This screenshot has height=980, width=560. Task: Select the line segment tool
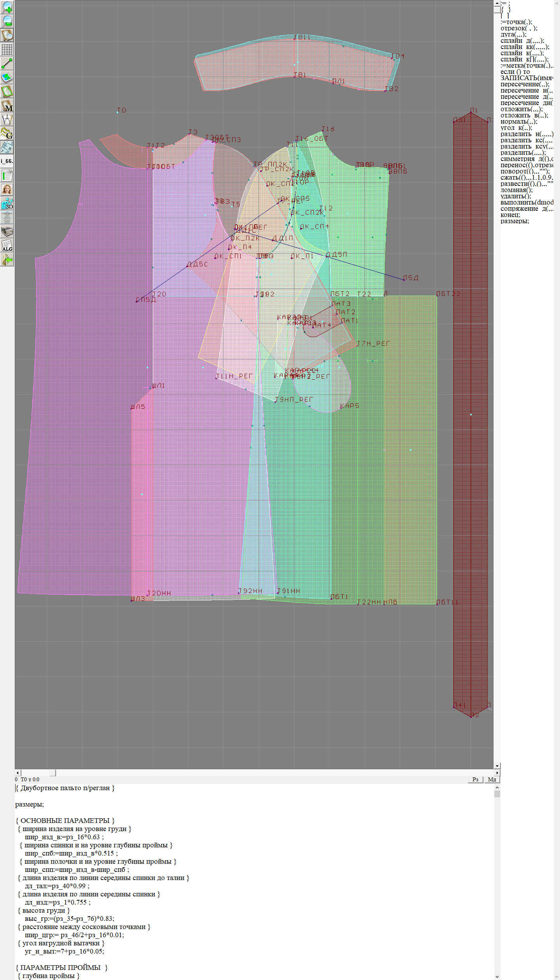click(7, 63)
